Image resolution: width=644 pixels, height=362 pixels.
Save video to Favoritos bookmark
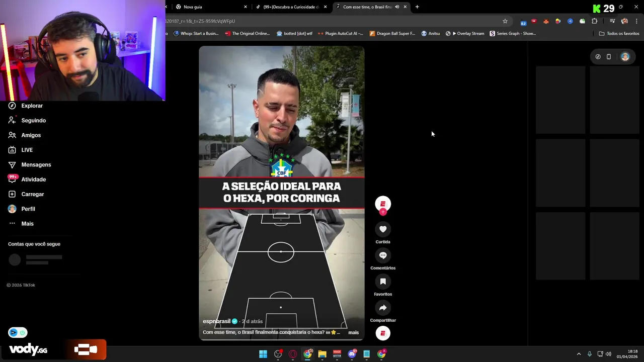[383, 282]
